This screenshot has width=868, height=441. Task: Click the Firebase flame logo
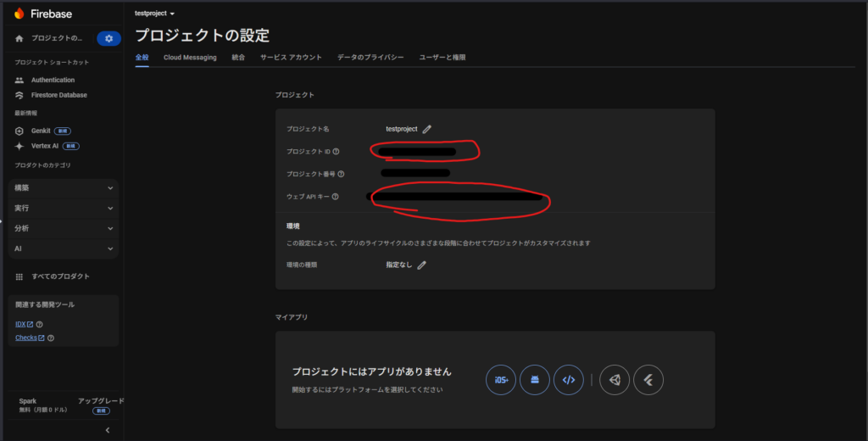pos(19,14)
